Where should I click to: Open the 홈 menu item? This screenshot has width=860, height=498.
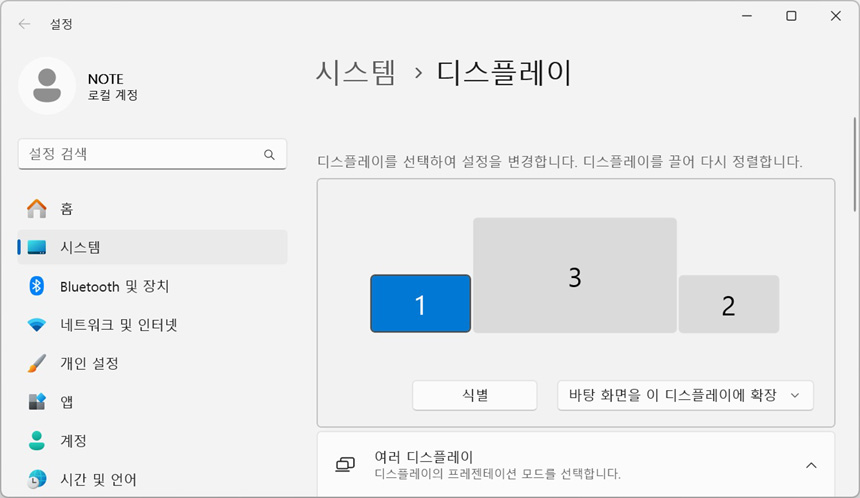pos(152,208)
